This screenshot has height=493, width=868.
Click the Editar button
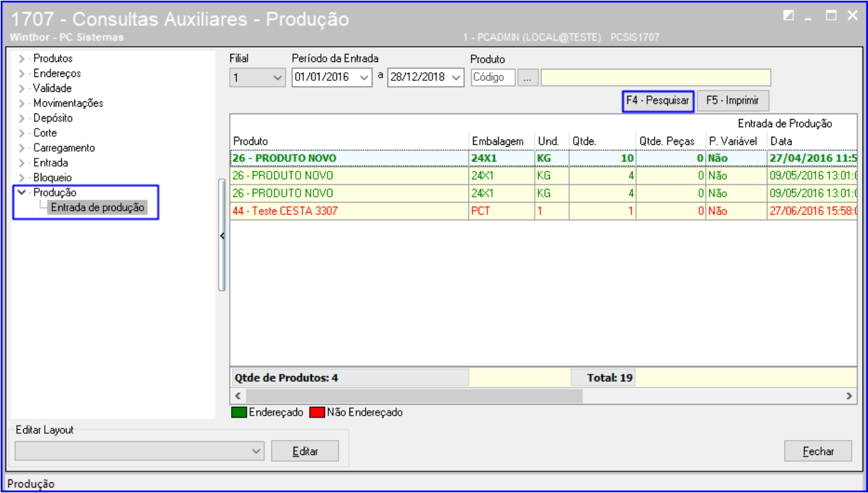point(305,450)
